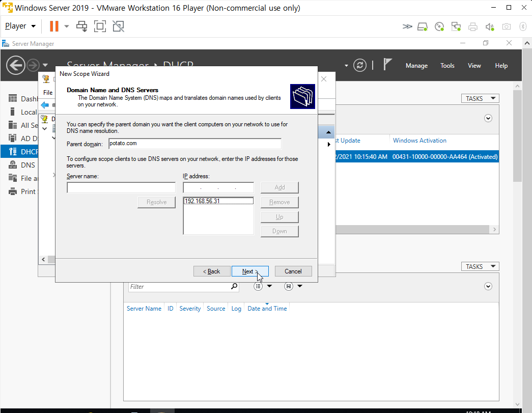
Task: Open the VM power options dropdown arrow
Action: pos(67,26)
